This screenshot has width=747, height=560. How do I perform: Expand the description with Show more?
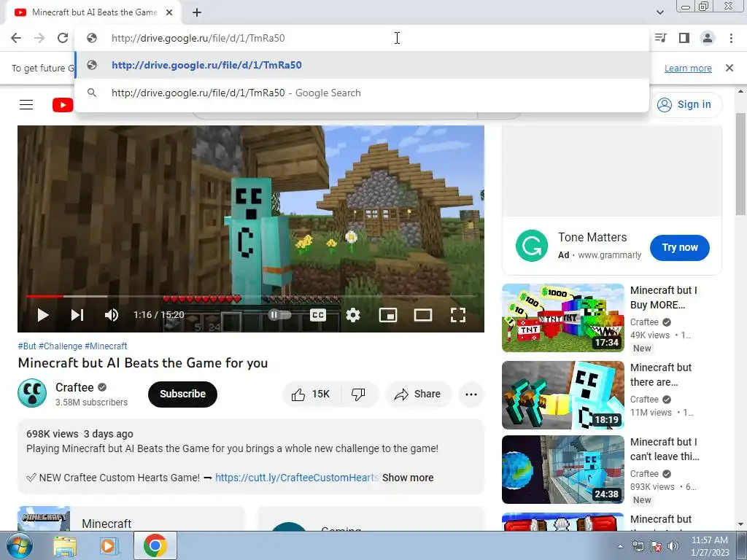pos(408,478)
